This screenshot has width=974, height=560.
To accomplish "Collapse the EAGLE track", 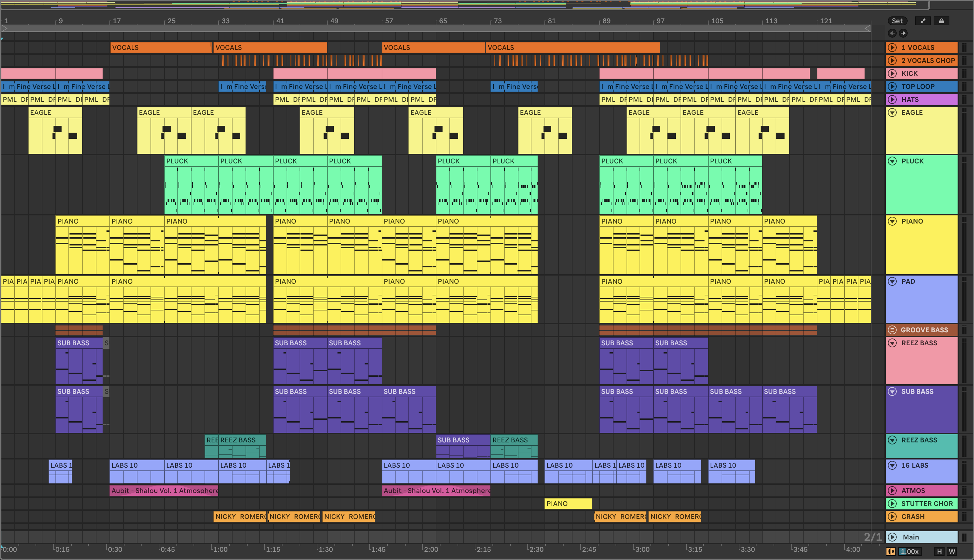I will point(893,113).
